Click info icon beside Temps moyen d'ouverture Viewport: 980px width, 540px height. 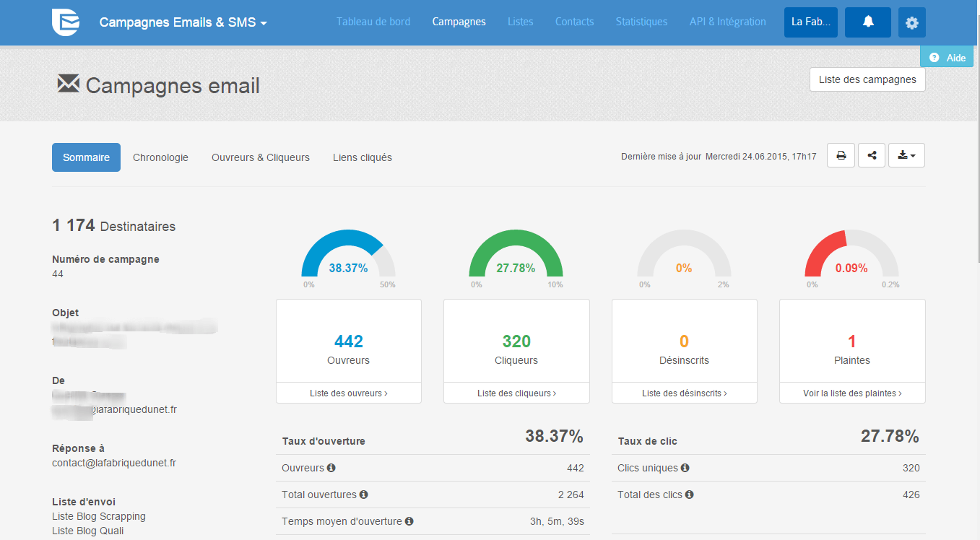click(x=409, y=521)
